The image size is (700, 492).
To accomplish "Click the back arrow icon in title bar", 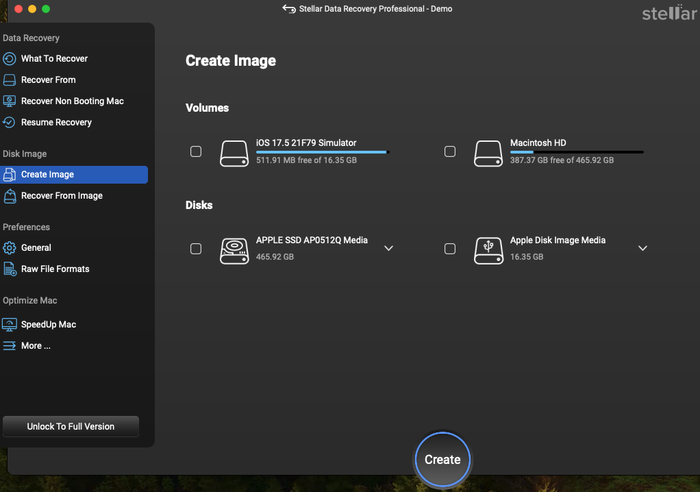I will point(289,9).
